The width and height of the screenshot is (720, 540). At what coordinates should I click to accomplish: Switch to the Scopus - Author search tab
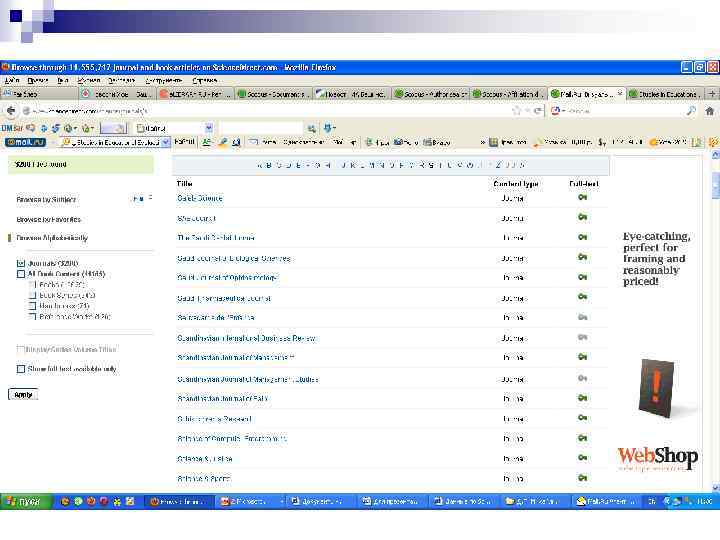[430, 94]
